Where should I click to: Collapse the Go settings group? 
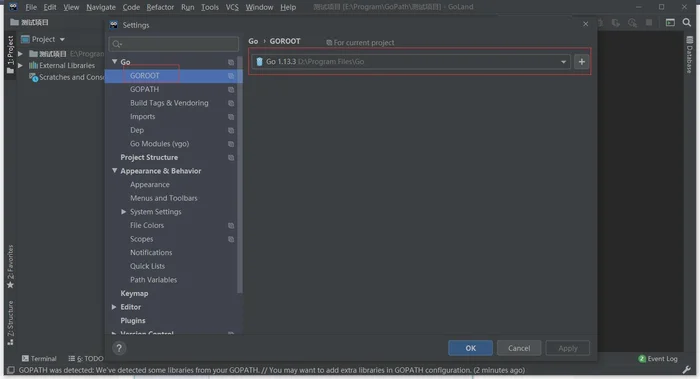[115, 62]
